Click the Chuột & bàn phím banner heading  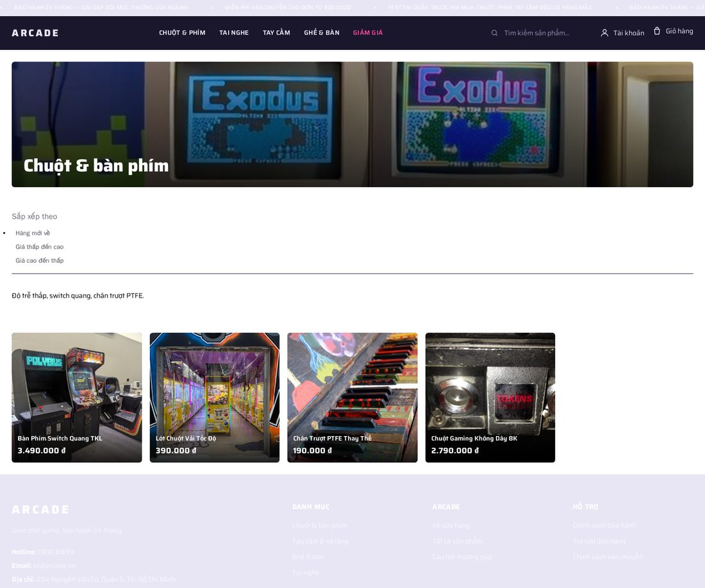[x=96, y=165]
